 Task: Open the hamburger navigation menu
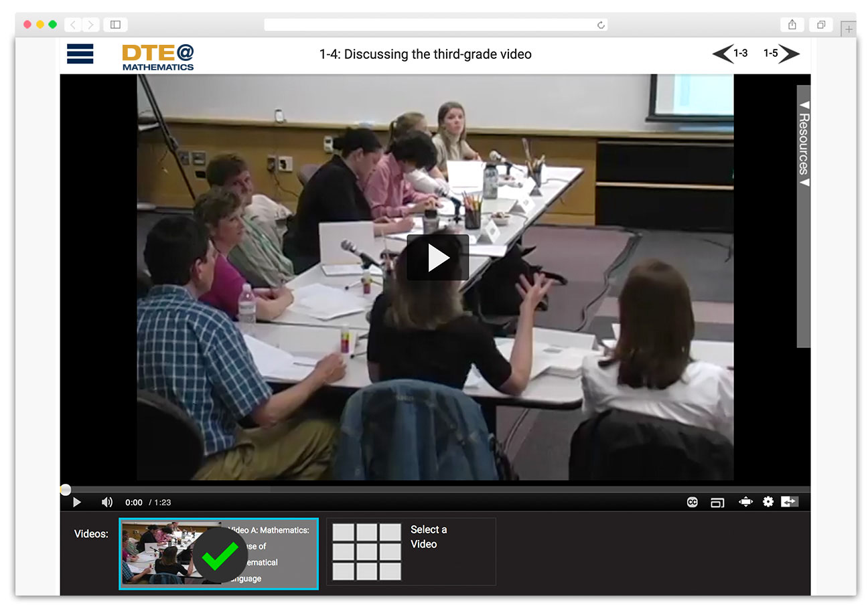(x=80, y=54)
